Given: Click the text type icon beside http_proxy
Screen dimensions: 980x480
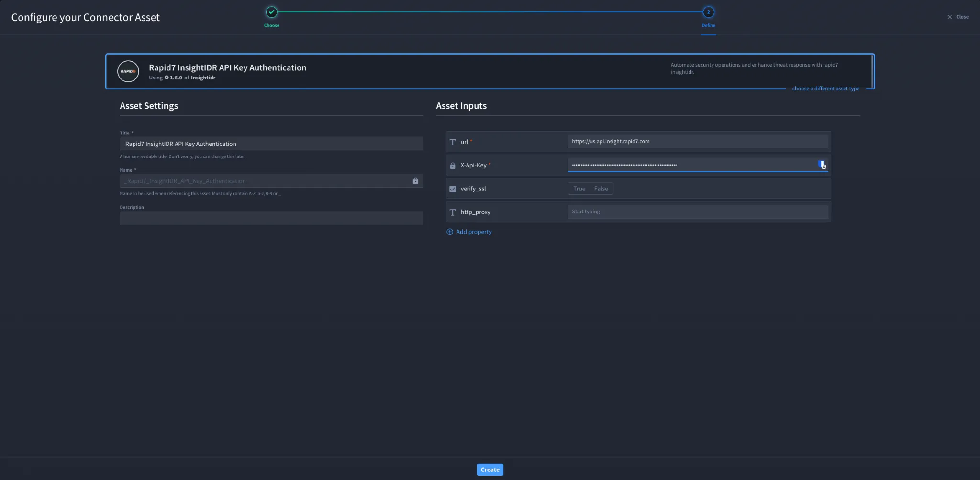Looking at the screenshot, I should point(452,212).
